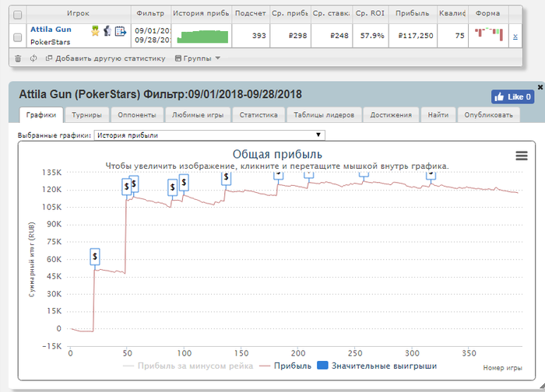This screenshot has height=392, width=545.
Task: Sort by the Фильтр column header
Action: (x=150, y=13)
